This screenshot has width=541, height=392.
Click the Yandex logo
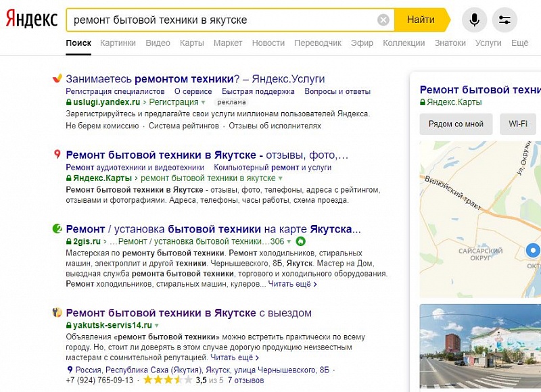pos(31,19)
